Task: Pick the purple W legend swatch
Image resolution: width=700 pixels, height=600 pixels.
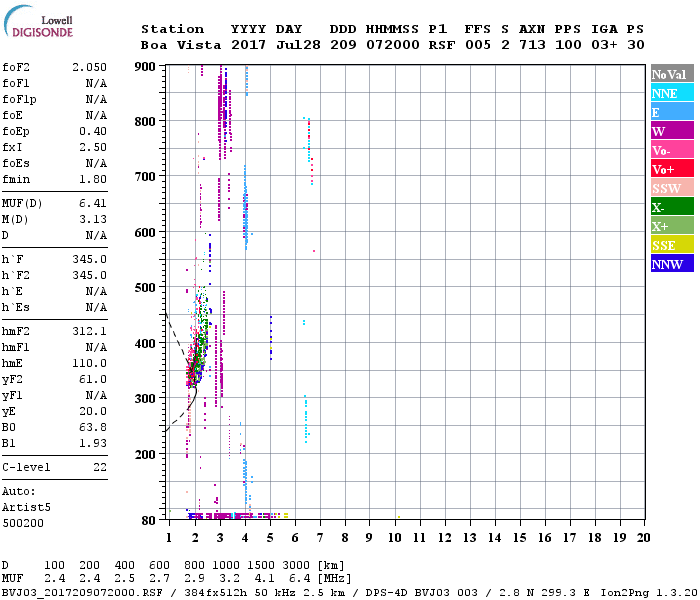Action: coord(670,131)
